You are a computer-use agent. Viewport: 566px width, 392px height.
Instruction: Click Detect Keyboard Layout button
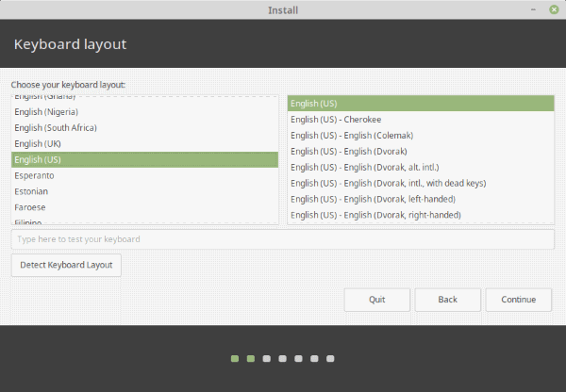pyautogui.click(x=66, y=265)
